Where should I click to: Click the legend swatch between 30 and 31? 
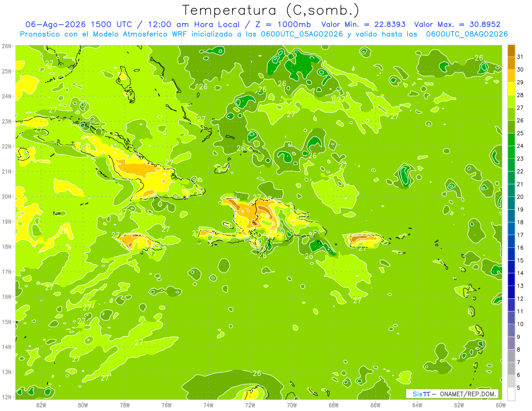click(x=511, y=63)
